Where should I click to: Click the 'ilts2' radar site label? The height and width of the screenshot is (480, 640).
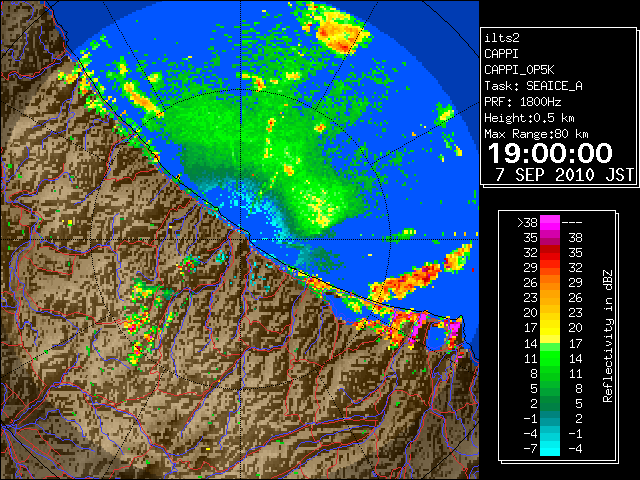pos(502,38)
